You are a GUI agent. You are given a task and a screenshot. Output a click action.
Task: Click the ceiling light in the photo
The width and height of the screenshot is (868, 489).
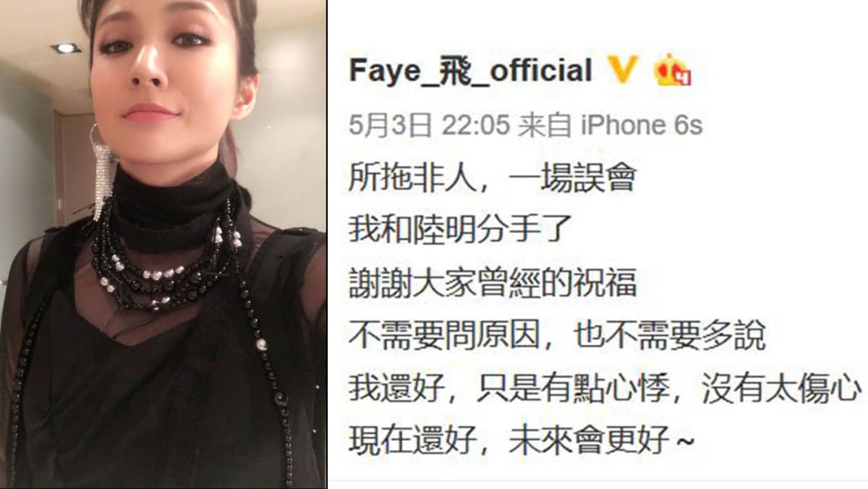[x=66, y=48]
